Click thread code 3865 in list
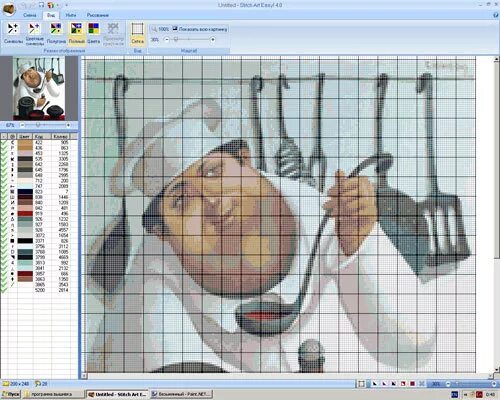Screen dimensions: 500x400 [x=40, y=284]
